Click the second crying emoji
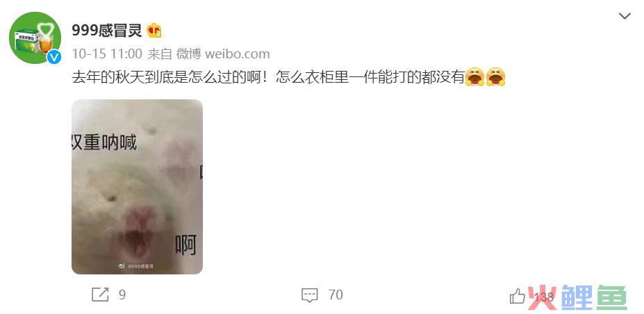This screenshot has height=314, width=644. [x=495, y=76]
